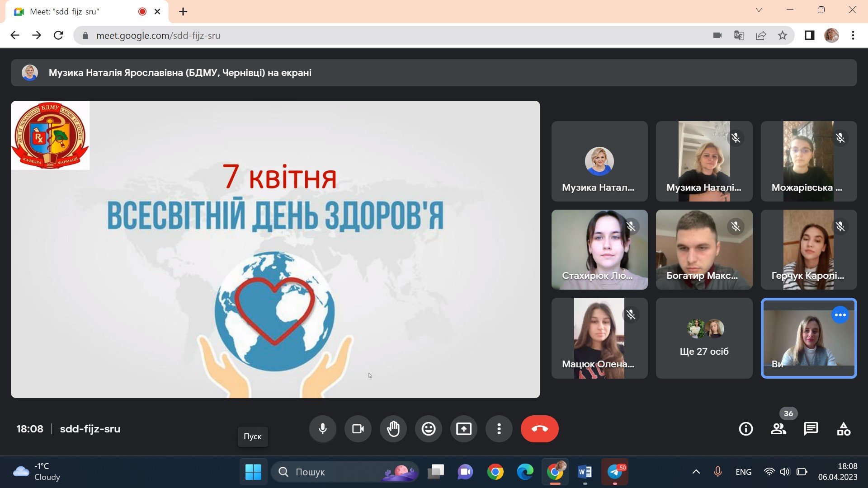Select Богатир Макс participant video tile
The height and width of the screenshot is (488, 868).
(x=704, y=249)
